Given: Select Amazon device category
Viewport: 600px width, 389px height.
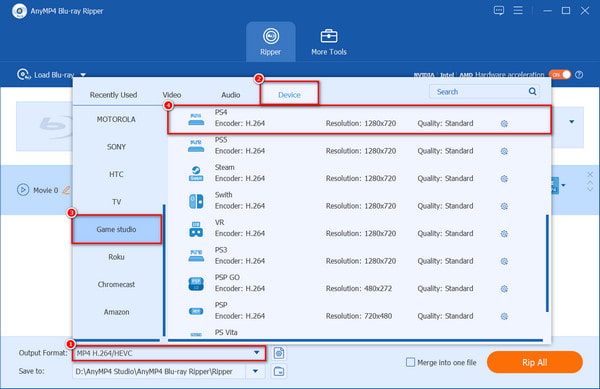Looking at the screenshot, I should click(x=116, y=312).
